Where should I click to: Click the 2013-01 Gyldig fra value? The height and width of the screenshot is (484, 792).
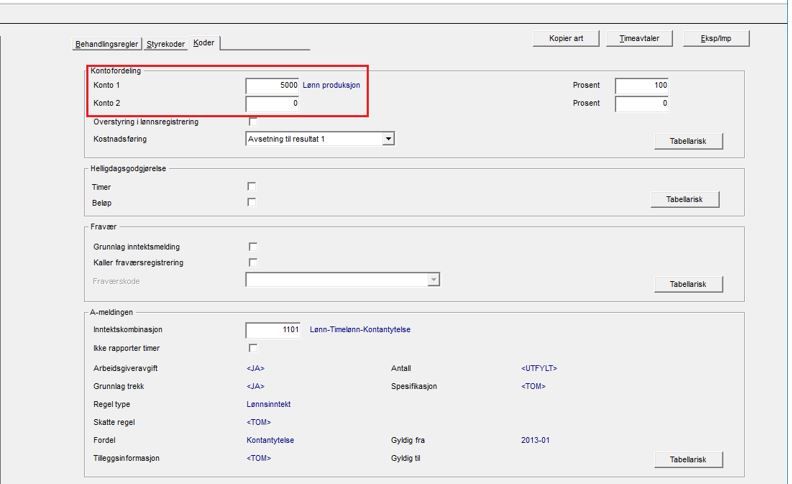[x=535, y=440]
